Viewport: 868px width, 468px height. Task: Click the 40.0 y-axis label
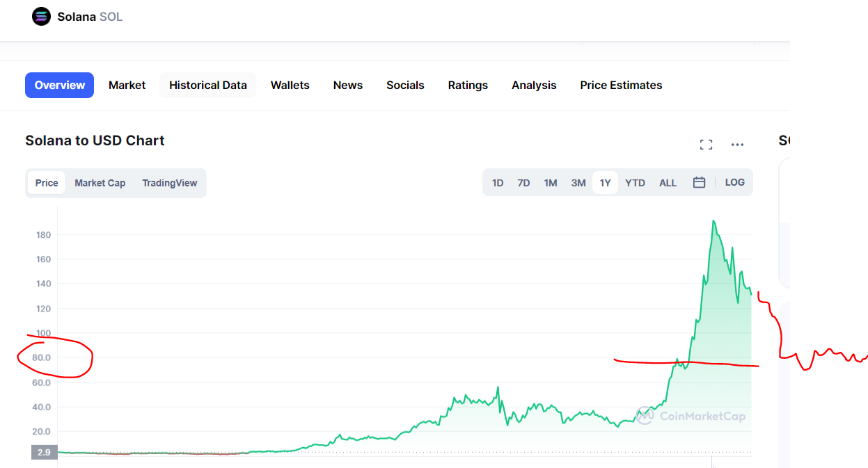point(41,407)
